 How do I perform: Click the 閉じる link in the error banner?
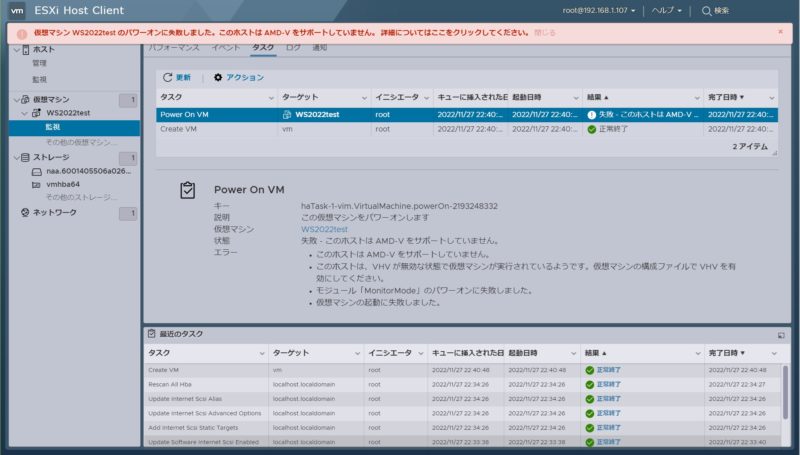545,33
